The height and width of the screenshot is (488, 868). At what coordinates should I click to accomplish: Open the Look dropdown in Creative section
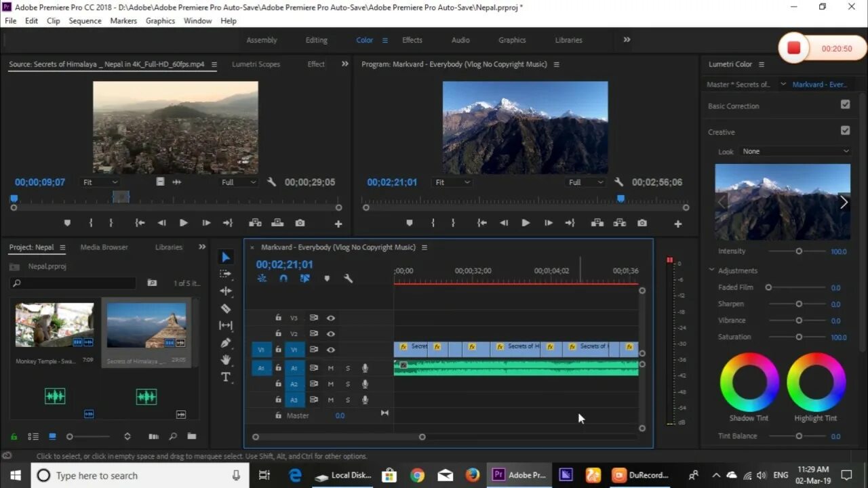point(795,151)
